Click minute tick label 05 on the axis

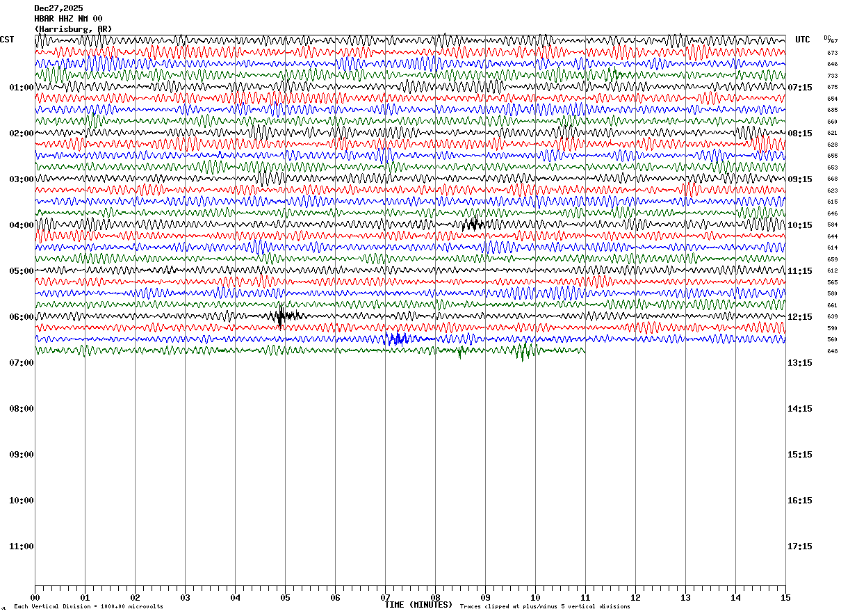[285, 597]
